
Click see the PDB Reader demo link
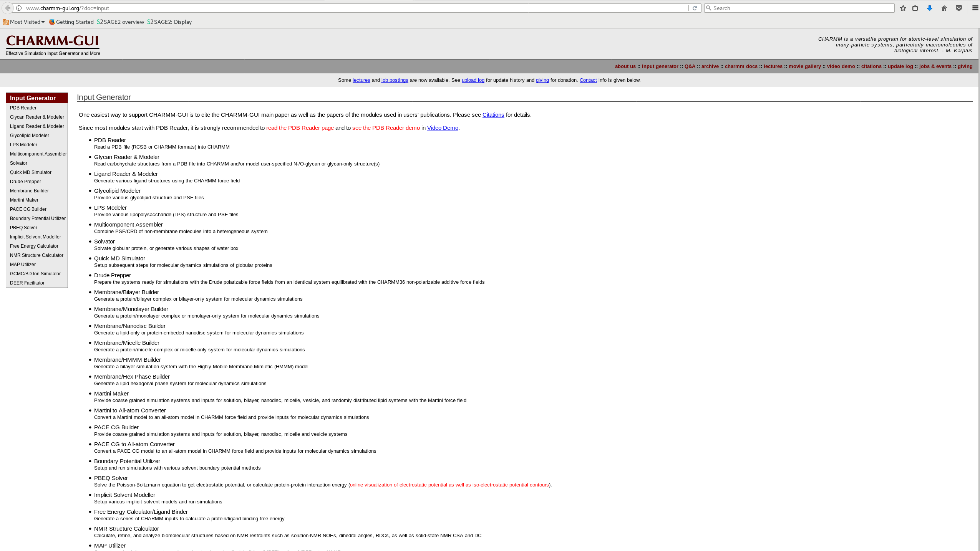tap(386, 128)
